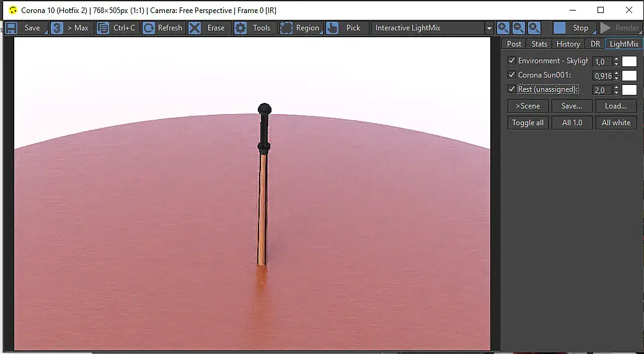The image size is (644, 354).
Task: Click the zoom in magnifier icon
Action: point(503,28)
